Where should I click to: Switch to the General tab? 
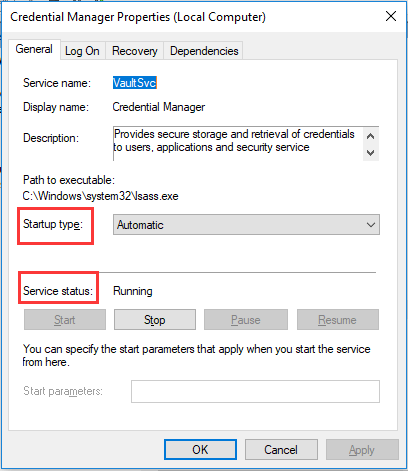tap(34, 49)
